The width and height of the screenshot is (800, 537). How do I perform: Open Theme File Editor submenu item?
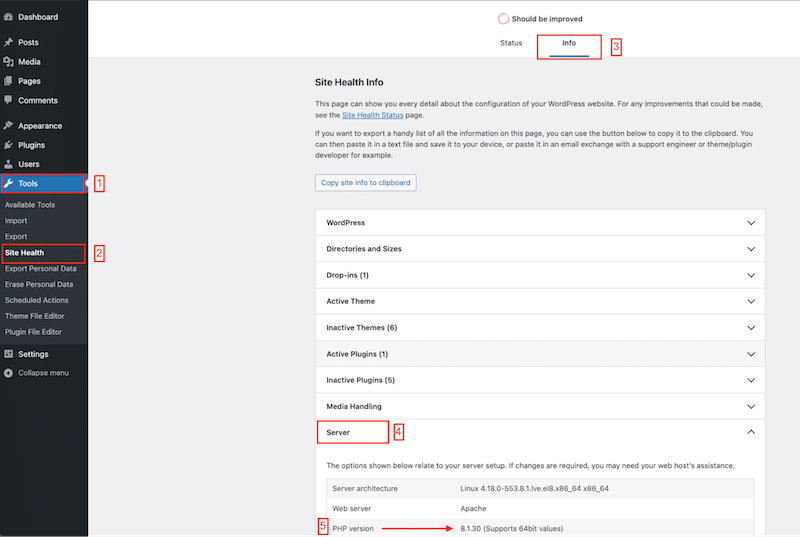[x=34, y=316]
